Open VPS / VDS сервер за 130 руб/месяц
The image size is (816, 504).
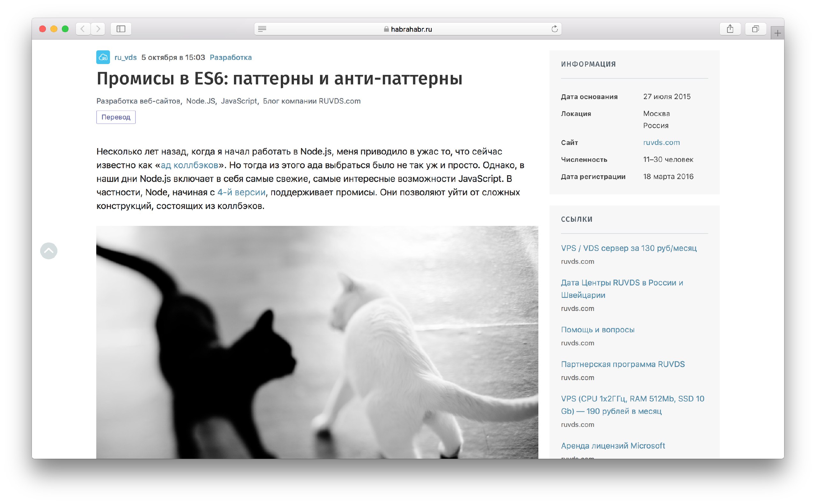coord(629,248)
